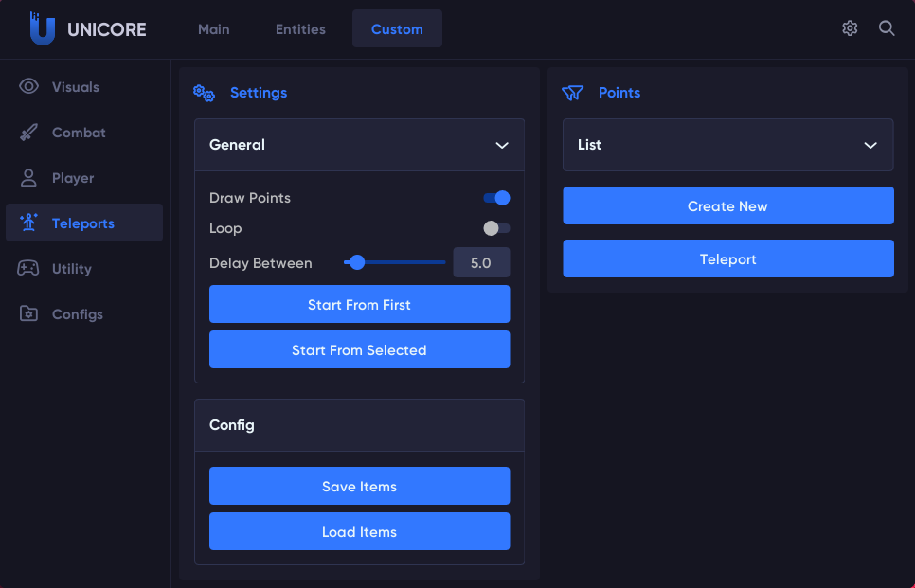Click the Utility gamepad icon
915x588 pixels.
click(28, 269)
